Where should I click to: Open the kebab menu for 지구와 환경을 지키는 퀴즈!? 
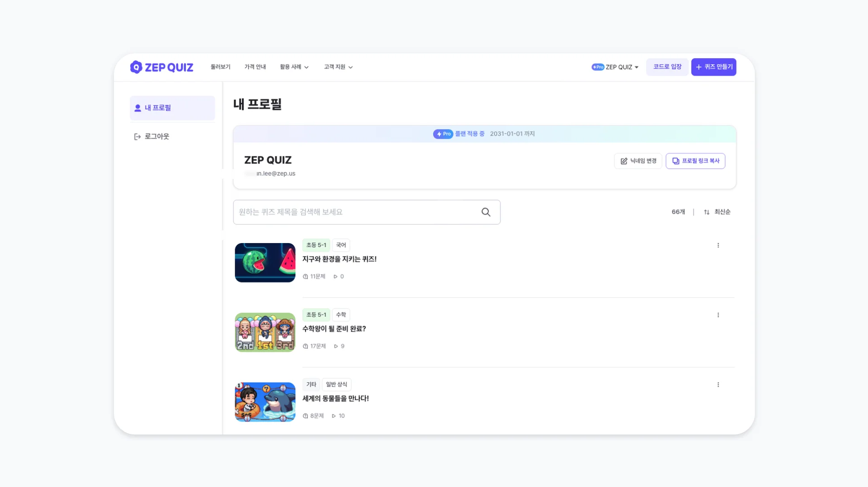click(x=718, y=245)
